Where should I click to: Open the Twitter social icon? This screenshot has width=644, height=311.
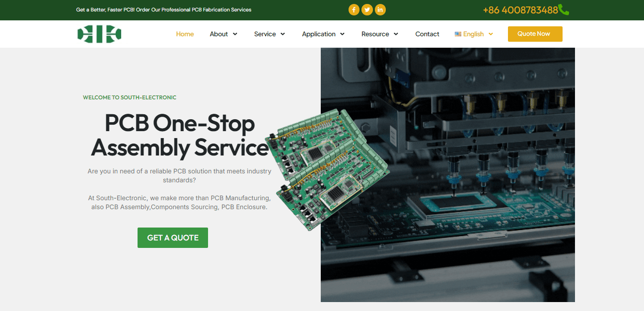tap(367, 10)
